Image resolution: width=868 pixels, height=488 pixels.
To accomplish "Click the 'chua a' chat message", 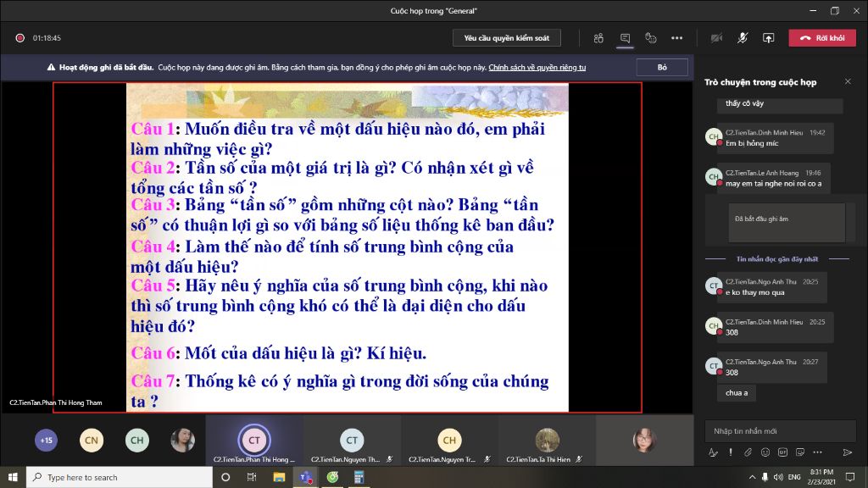I will [x=737, y=393].
